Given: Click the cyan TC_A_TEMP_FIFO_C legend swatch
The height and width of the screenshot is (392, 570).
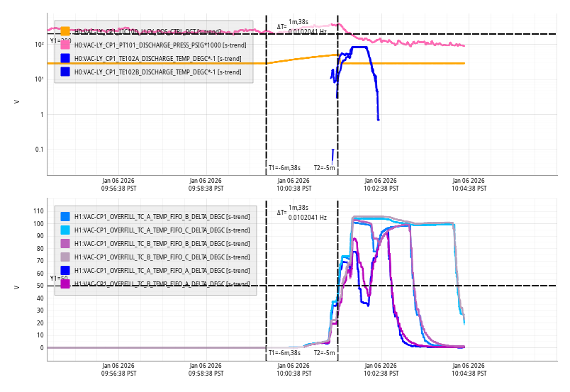Looking at the screenshot, I should [x=65, y=230].
